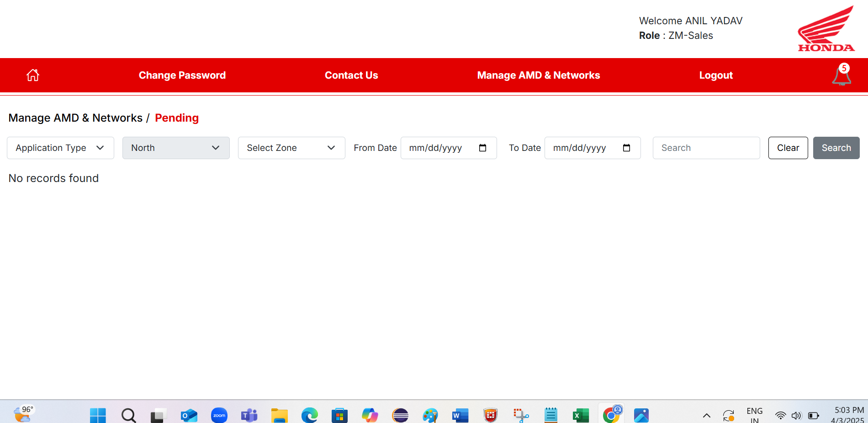Click 'Welcome ANIL YADAV' text
This screenshot has height=423, width=868.
tap(691, 21)
